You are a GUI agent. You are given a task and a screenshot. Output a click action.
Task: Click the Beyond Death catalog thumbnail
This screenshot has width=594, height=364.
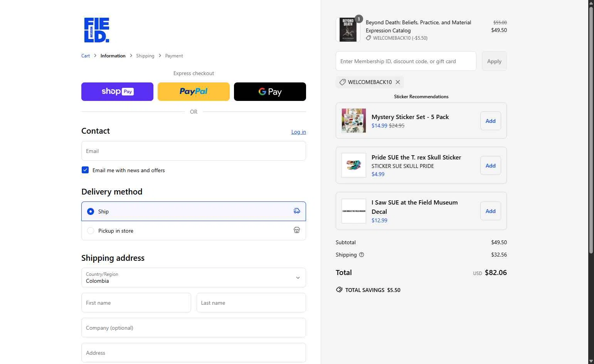pos(348,30)
